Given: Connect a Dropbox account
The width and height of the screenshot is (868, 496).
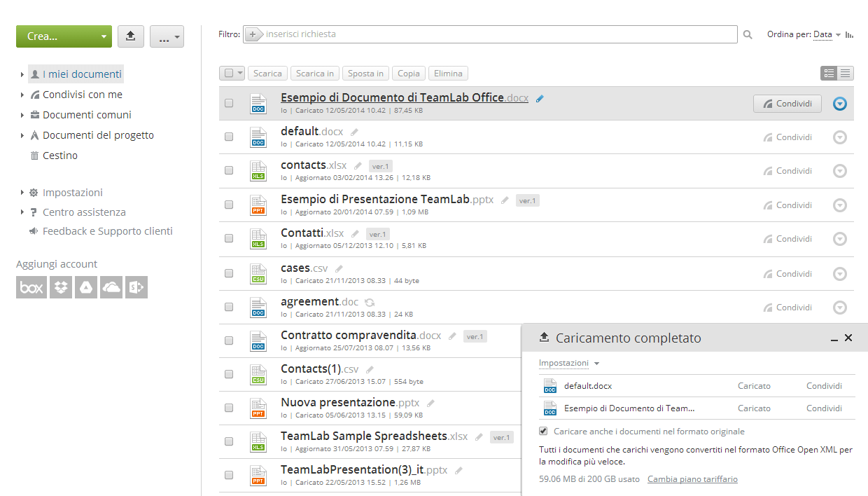Looking at the screenshot, I should (61, 287).
